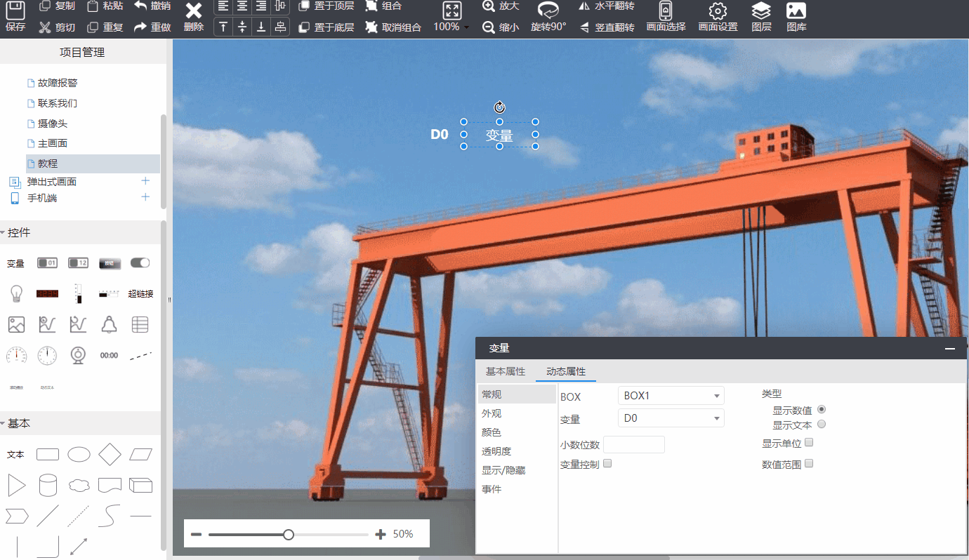
Task: Add a new 手机端 screen with plus
Action: (145, 196)
